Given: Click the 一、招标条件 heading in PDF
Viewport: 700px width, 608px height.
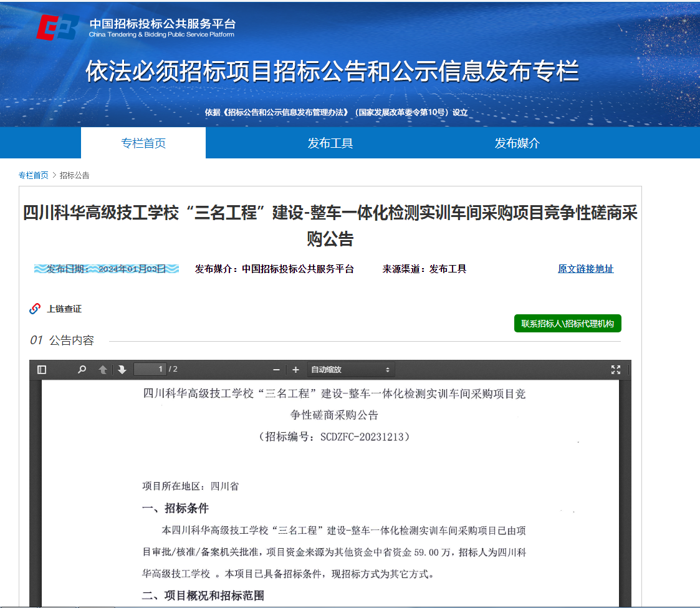Looking at the screenshot, I should click(175, 508).
